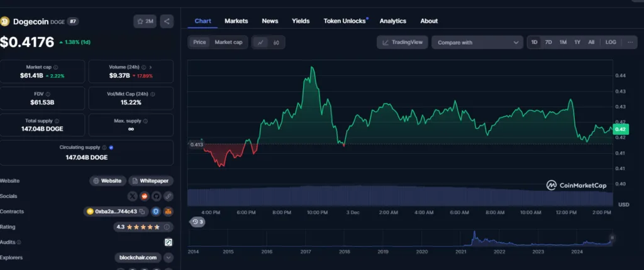Click the $9.37B volume value

coord(120,75)
